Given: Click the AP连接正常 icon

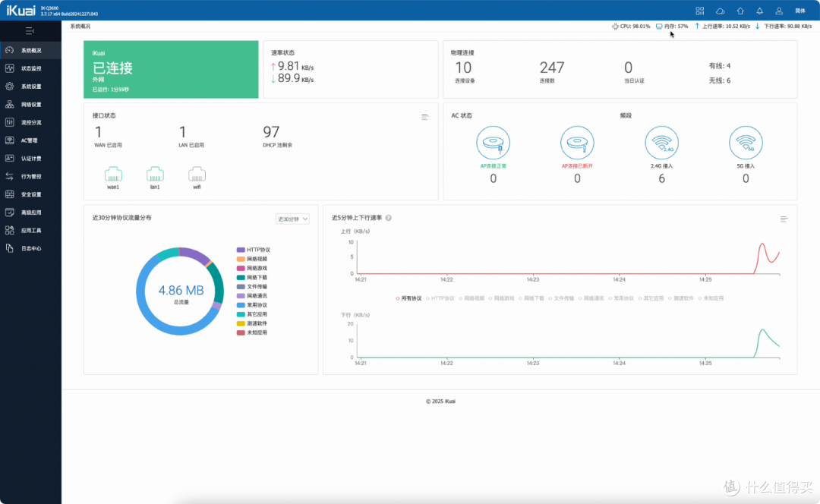Looking at the screenshot, I should (x=494, y=143).
